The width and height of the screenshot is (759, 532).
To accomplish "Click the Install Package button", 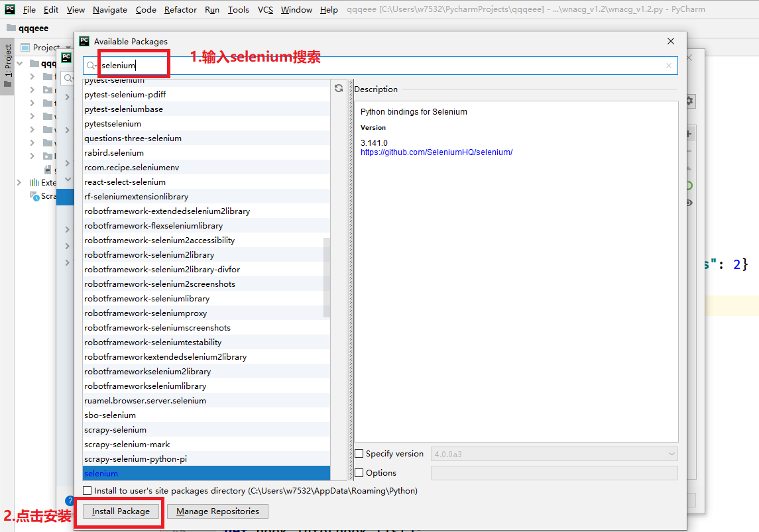I will (121, 511).
